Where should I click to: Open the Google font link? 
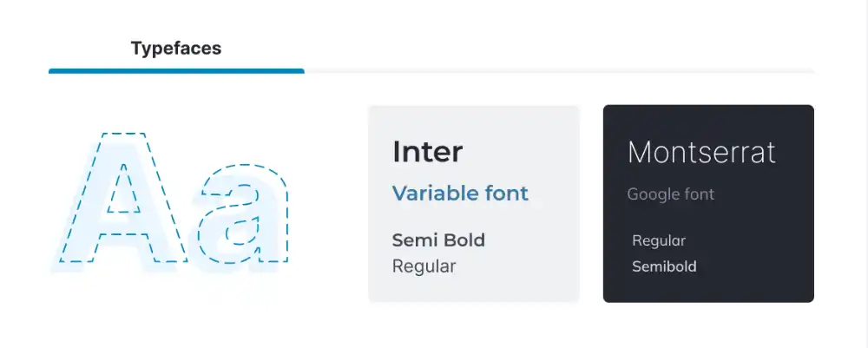pyautogui.click(x=671, y=194)
